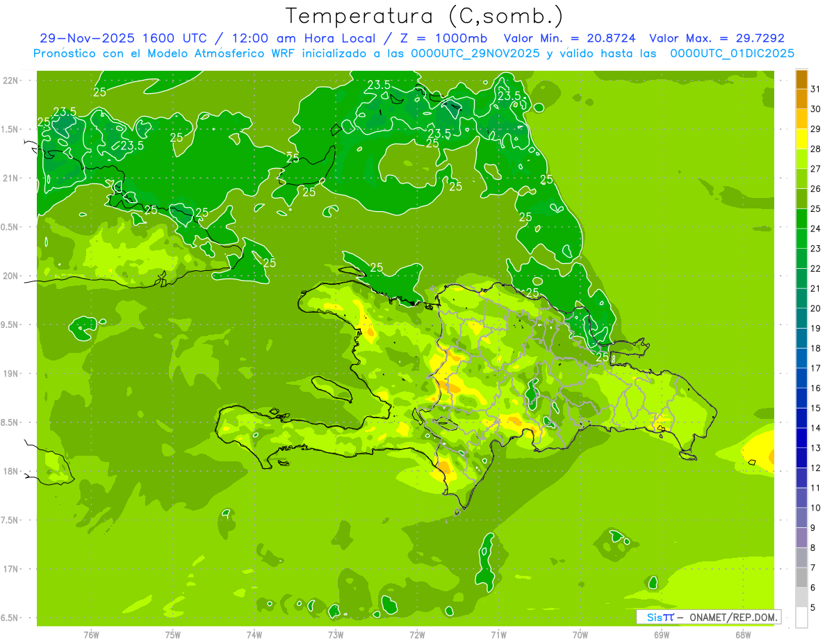Click the 22N latitude axis label

coord(12,81)
